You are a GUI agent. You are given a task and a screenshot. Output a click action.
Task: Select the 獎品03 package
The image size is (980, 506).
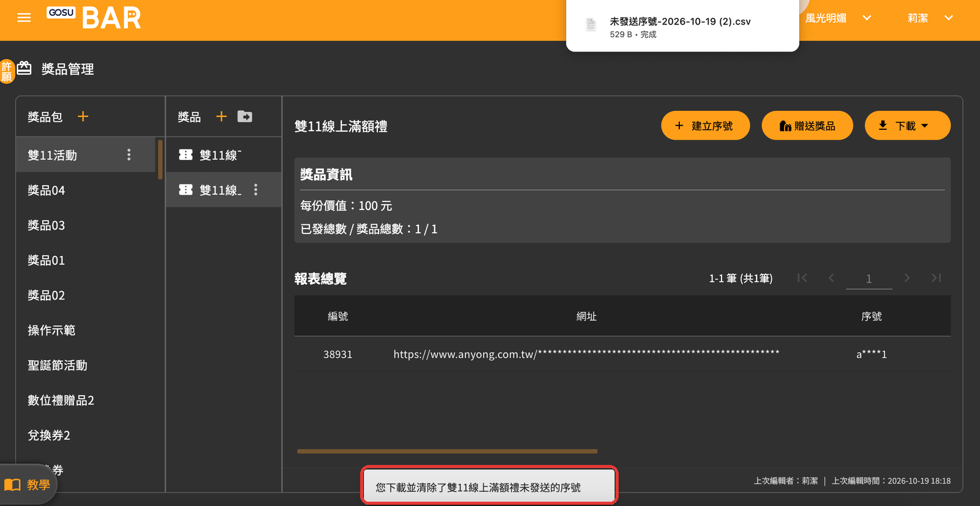tap(86, 225)
